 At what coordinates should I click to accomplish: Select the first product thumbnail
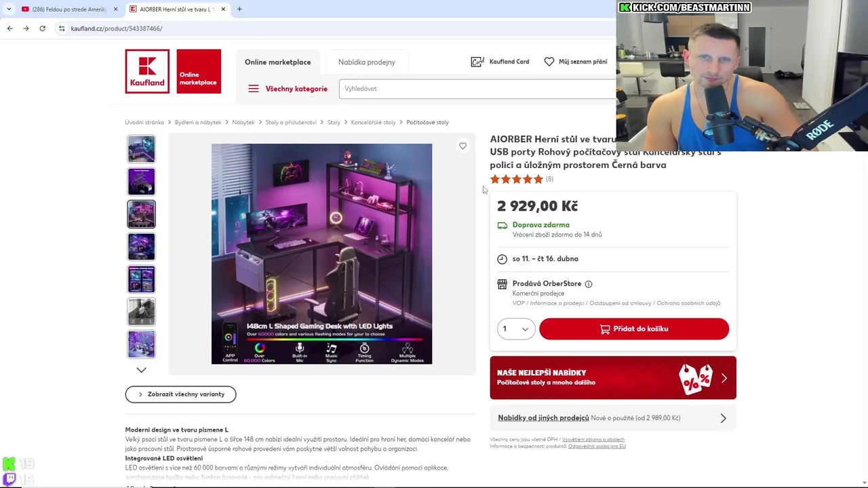point(141,149)
